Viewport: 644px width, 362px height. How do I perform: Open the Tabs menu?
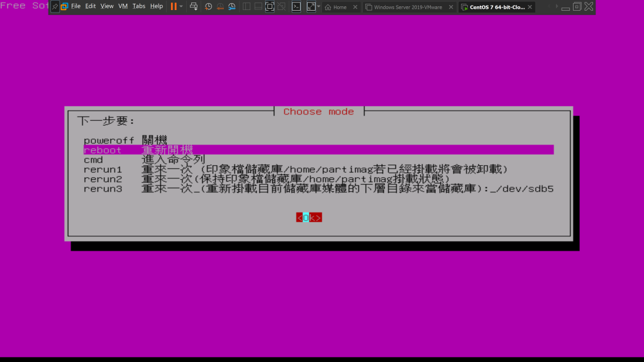(x=139, y=6)
